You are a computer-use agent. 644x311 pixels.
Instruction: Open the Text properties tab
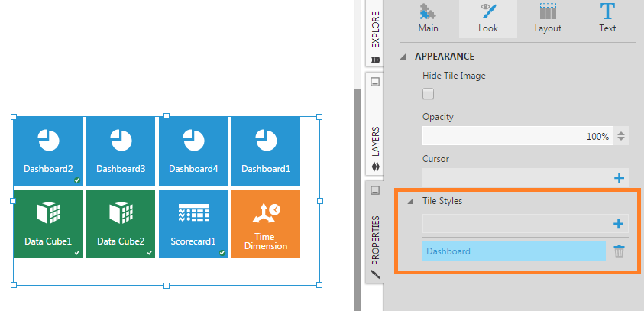pos(607,19)
